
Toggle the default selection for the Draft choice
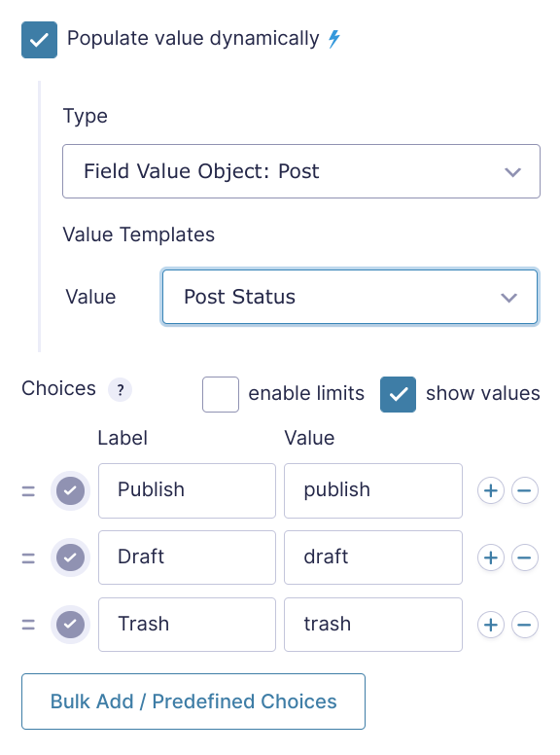70,557
